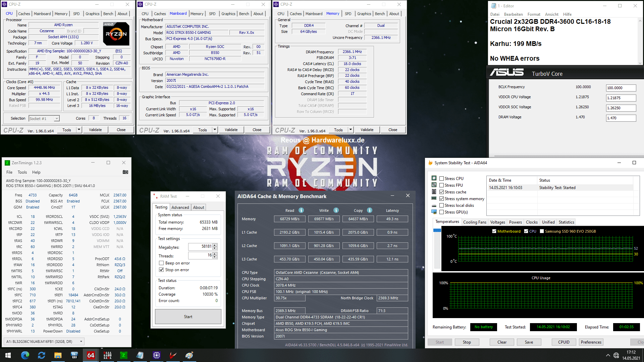
Task: Enable Beep on error in RAM Test
Action: (161, 263)
